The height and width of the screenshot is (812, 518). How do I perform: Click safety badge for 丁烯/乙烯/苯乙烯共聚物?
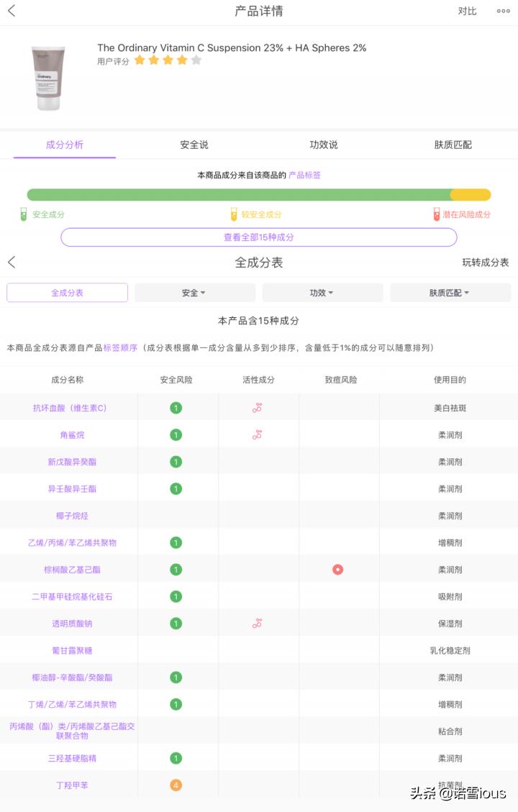tap(176, 704)
